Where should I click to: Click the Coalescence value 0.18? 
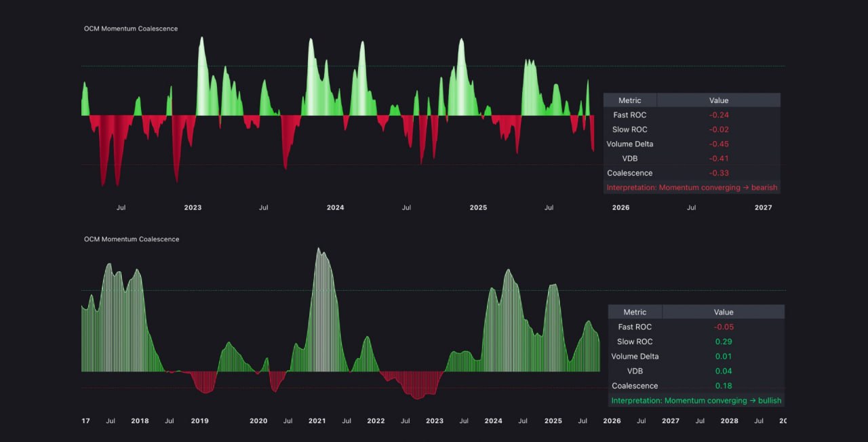(724, 386)
